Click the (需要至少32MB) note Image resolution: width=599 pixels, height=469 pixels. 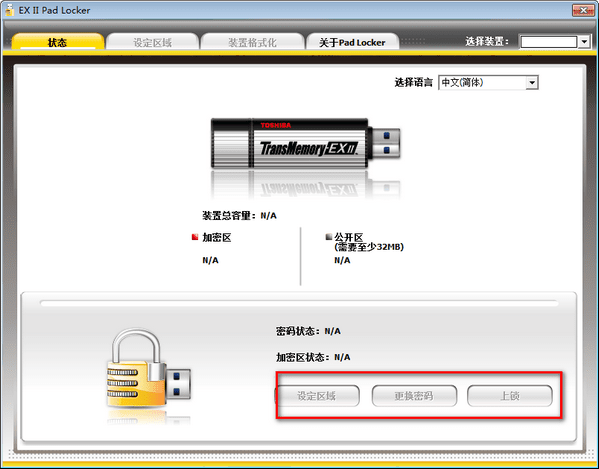click(x=369, y=247)
